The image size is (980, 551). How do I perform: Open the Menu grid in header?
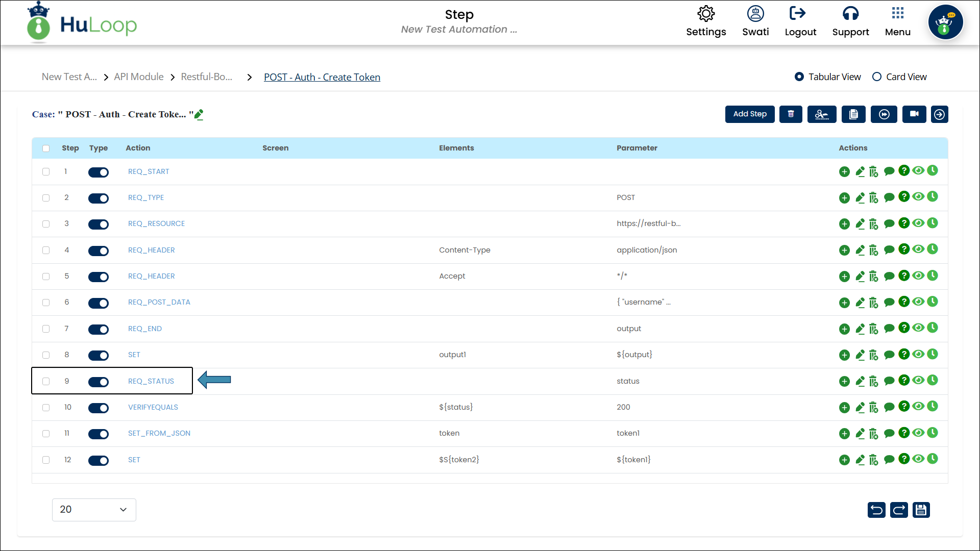[x=897, y=22]
